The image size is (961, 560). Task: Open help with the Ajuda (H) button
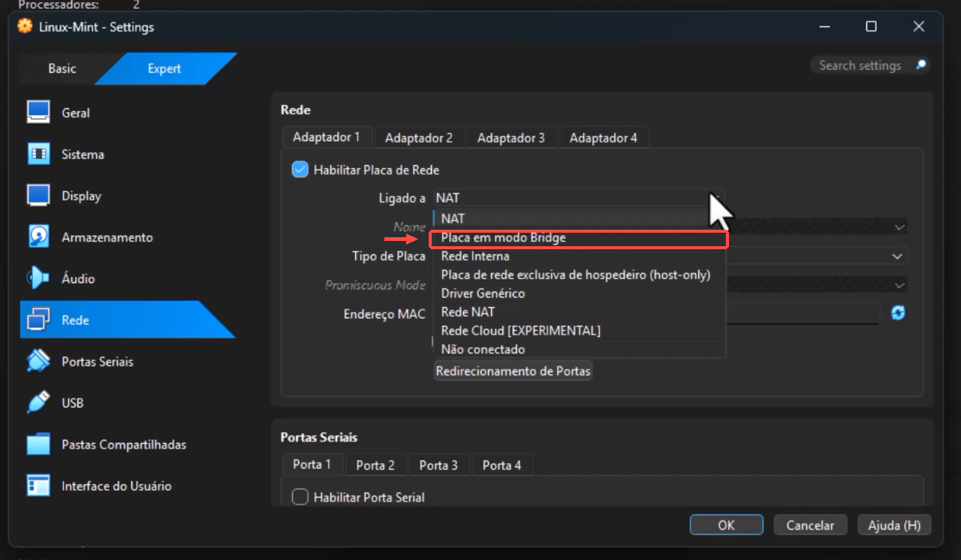click(894, 525)
